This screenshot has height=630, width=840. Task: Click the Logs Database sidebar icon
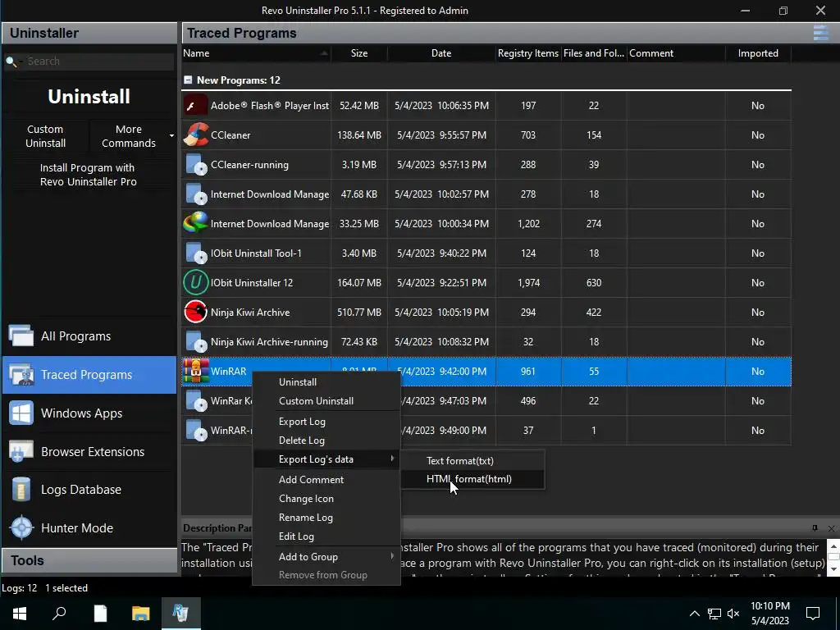(21, 489)
